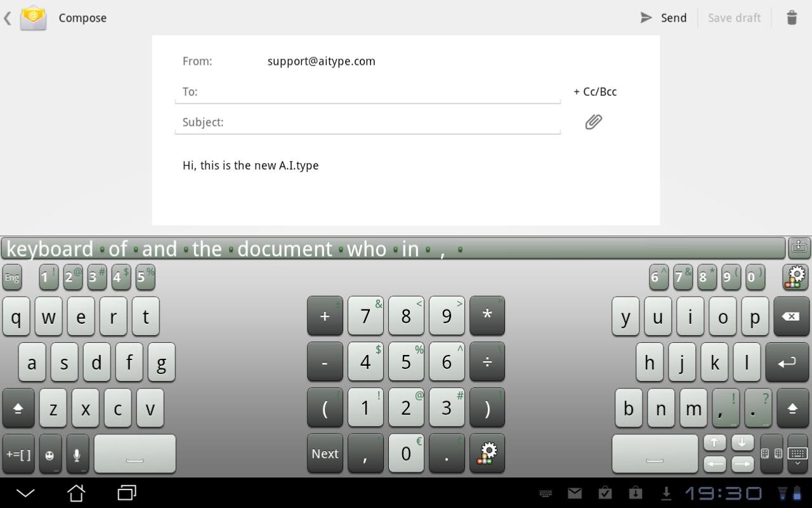Tap the 0 € key on the number pad

406,453
